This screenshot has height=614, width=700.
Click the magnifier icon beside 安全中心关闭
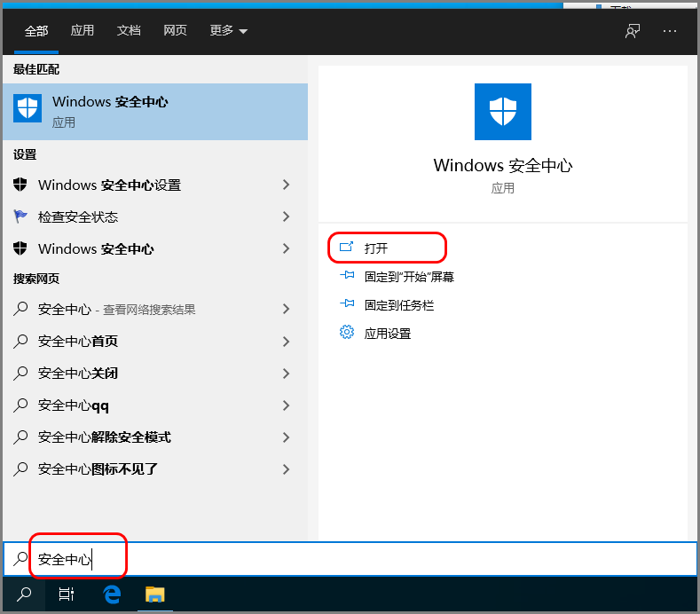20,374
